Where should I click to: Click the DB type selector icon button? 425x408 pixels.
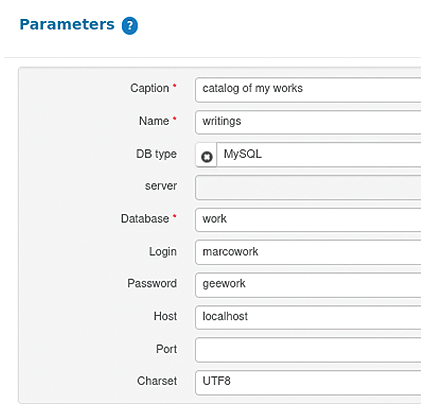(x=206, y=155)
